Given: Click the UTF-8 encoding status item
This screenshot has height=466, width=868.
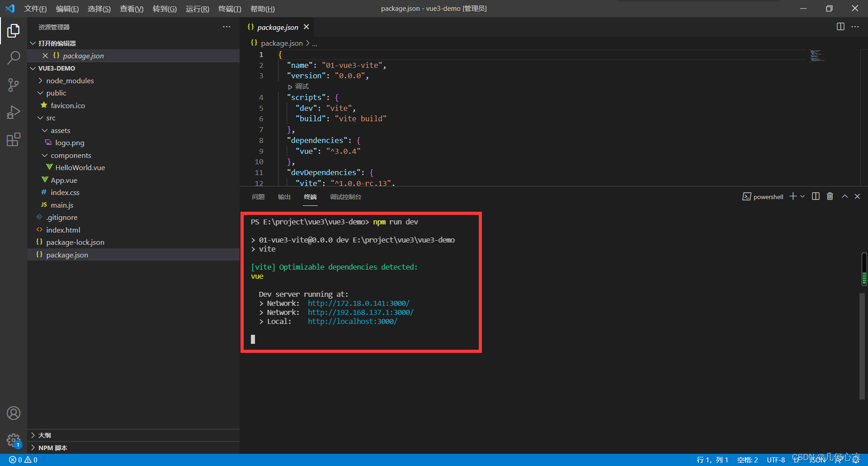Looking at the screenshot, I should (x=776, y=460).
